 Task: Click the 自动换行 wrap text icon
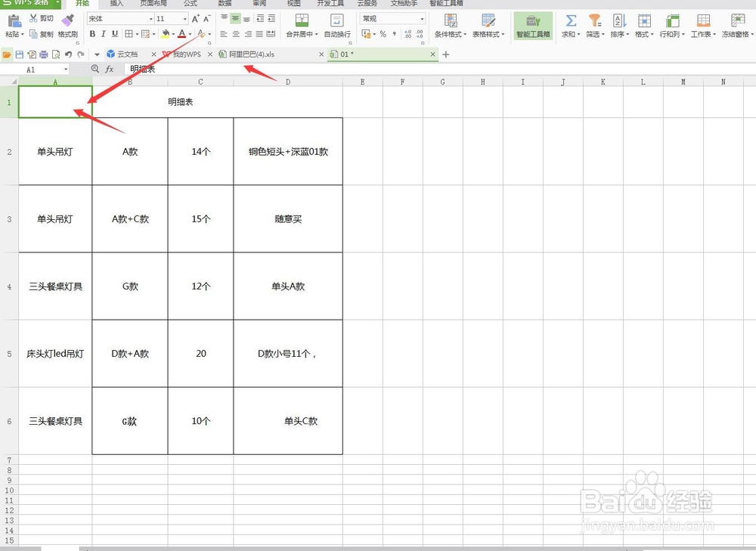[337, 20]
